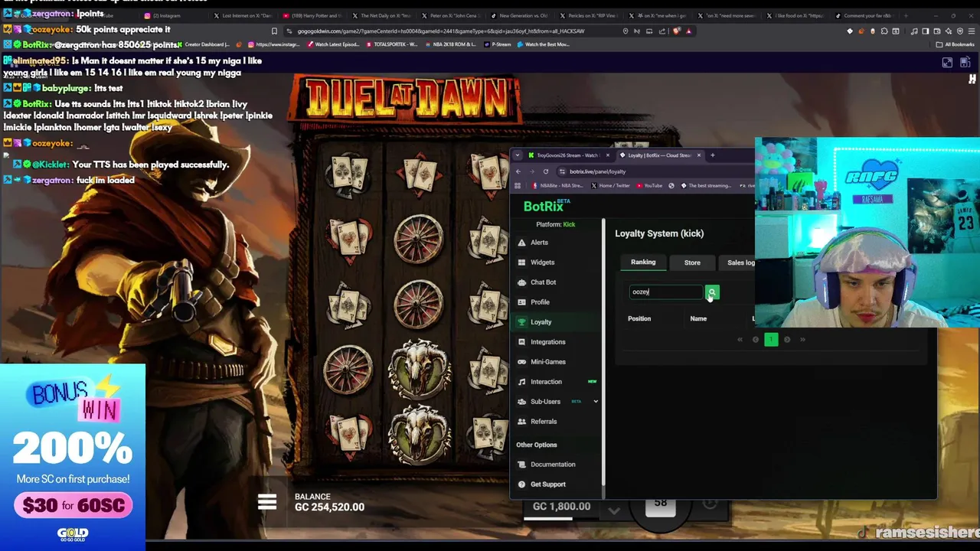The height and width of the screenshot is (551, 980).
Task: Go to the last ranking page arrow
Action: (x=802, y=340)
